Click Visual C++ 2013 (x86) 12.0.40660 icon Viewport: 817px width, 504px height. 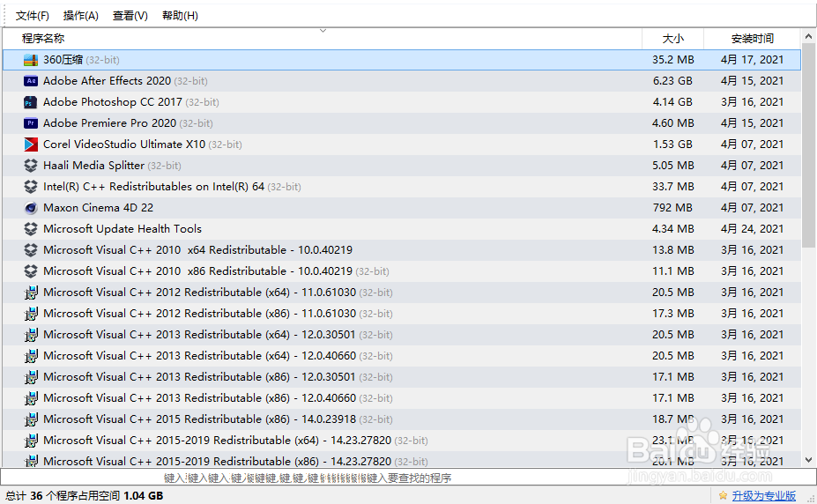tap(31, 398)
